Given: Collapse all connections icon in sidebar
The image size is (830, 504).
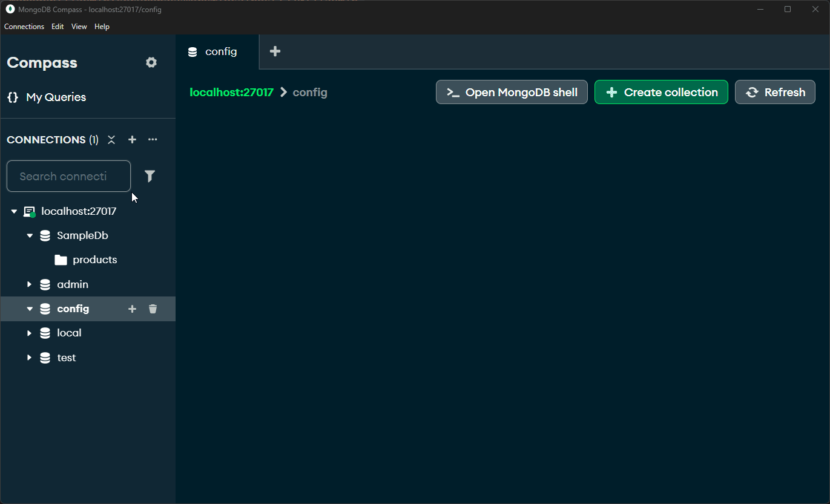Looking at the screenshot, I should [x=111, y=140].
